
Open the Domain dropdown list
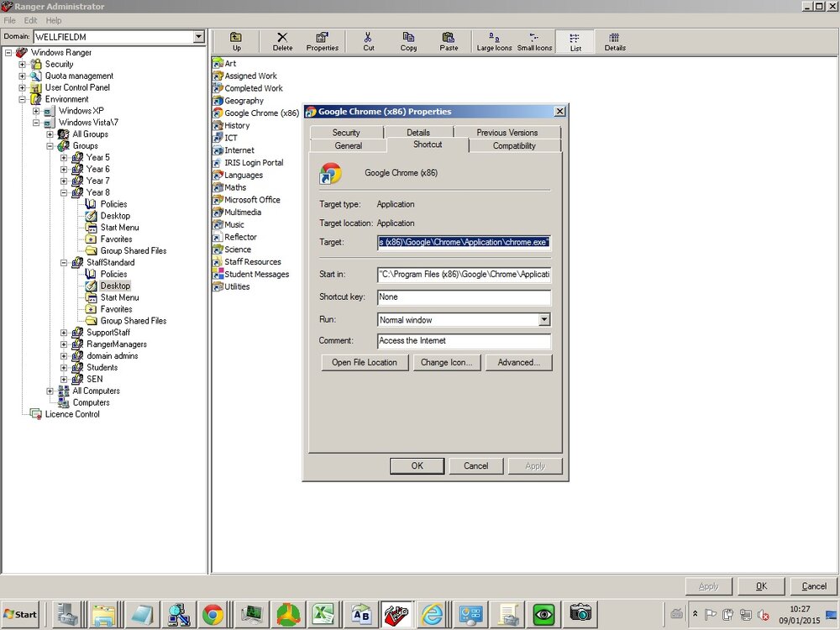[199, 36]
